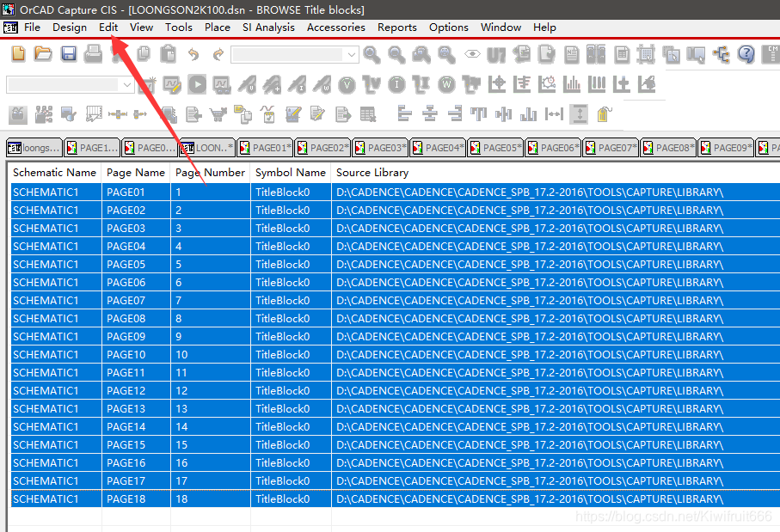Click the Open folder icon
The height and width of the screenshot is (532, 780).
[x=43, y=54]
